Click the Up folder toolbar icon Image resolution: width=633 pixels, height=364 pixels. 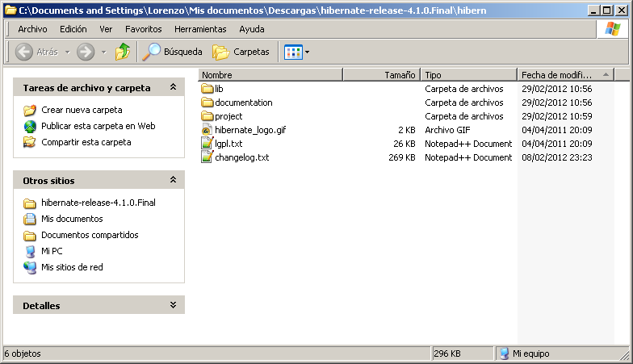[x=123, y=52]
